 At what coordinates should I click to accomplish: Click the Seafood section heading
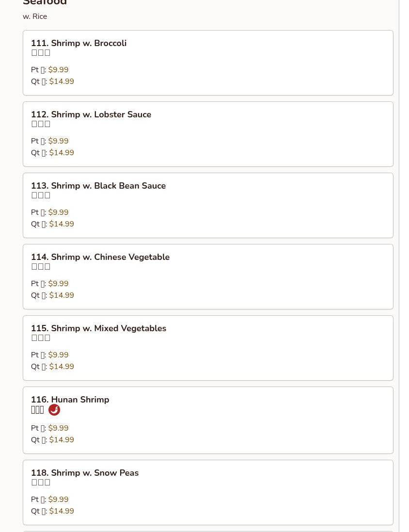45,2
